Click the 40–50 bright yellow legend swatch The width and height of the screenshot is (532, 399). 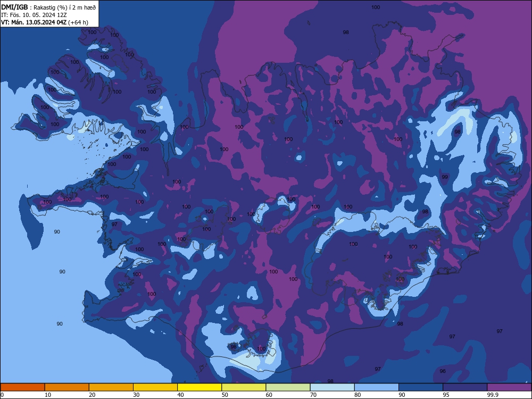tap(199, 387)
